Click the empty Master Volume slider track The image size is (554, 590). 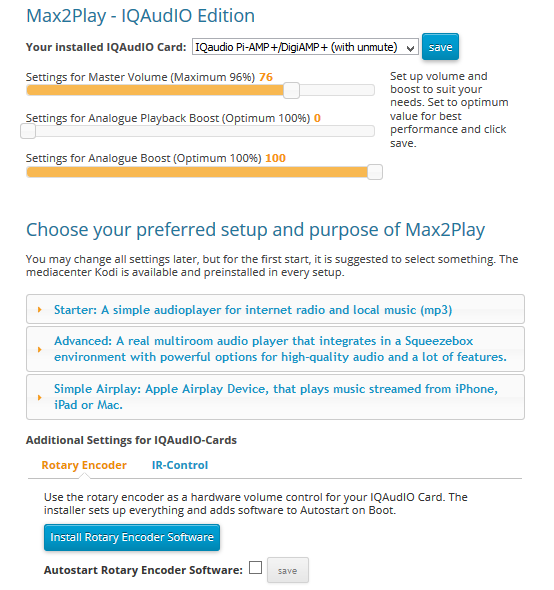pyautogui.click(x=337, y=90)
